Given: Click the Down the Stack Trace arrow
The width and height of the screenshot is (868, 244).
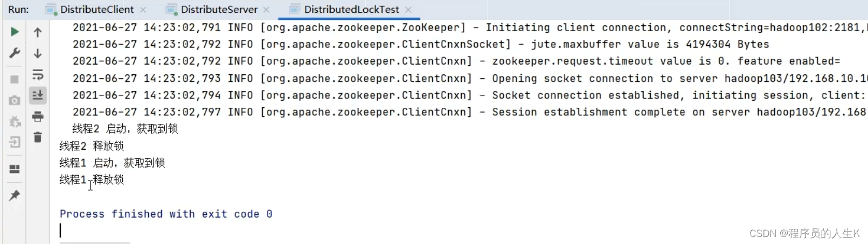Looking at the screenshot, I should pos(38,53).
